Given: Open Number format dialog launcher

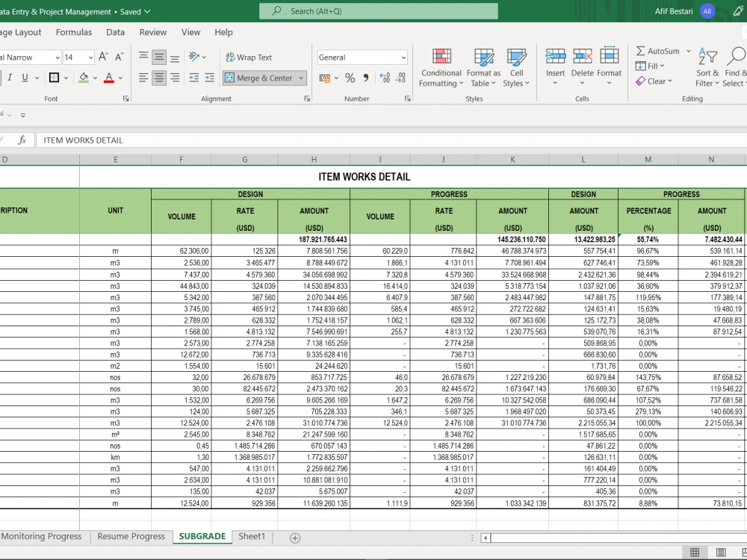Looking at the screenshot, I should coord(408,99).
